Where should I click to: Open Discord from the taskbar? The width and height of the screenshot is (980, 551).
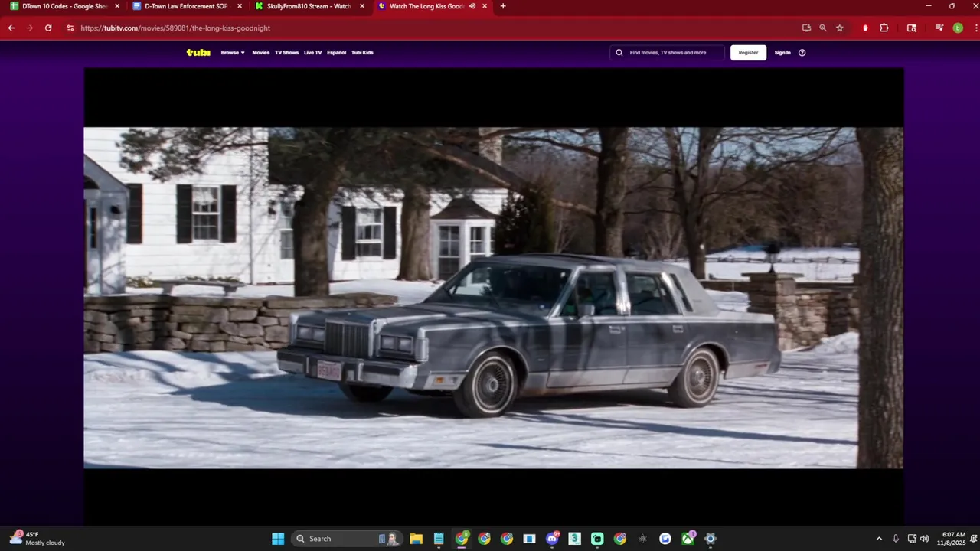click(x=552, y=539)
